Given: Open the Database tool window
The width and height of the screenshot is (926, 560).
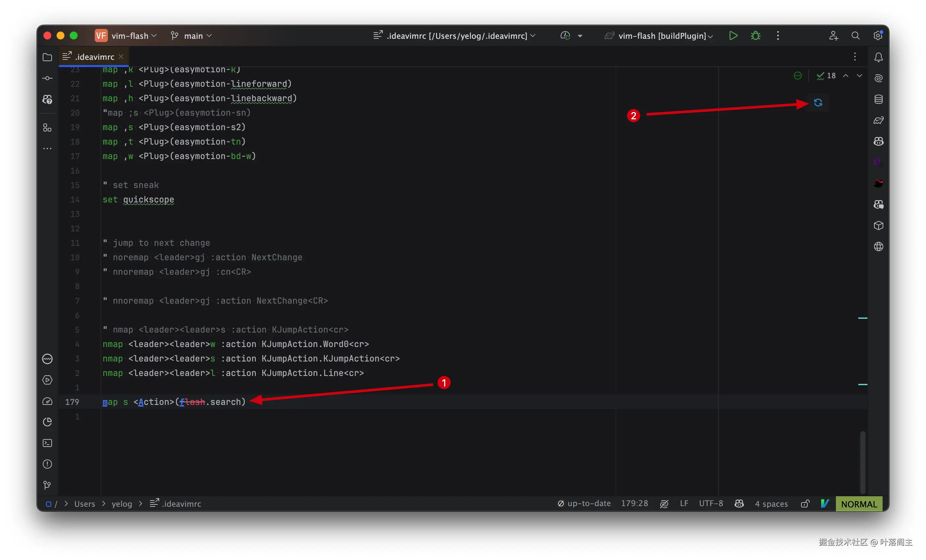Looking at the screenshot, I should click(878, 99).
